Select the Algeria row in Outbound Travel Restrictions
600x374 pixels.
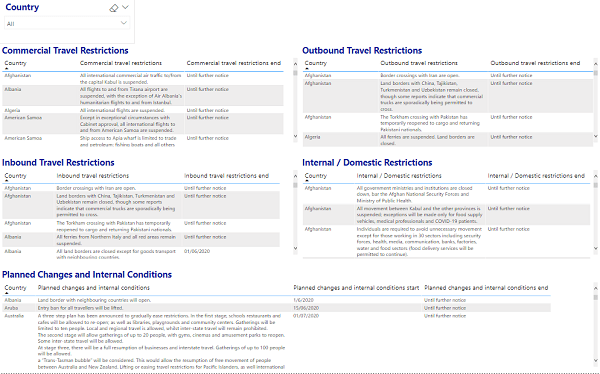(x=448, y=140)
